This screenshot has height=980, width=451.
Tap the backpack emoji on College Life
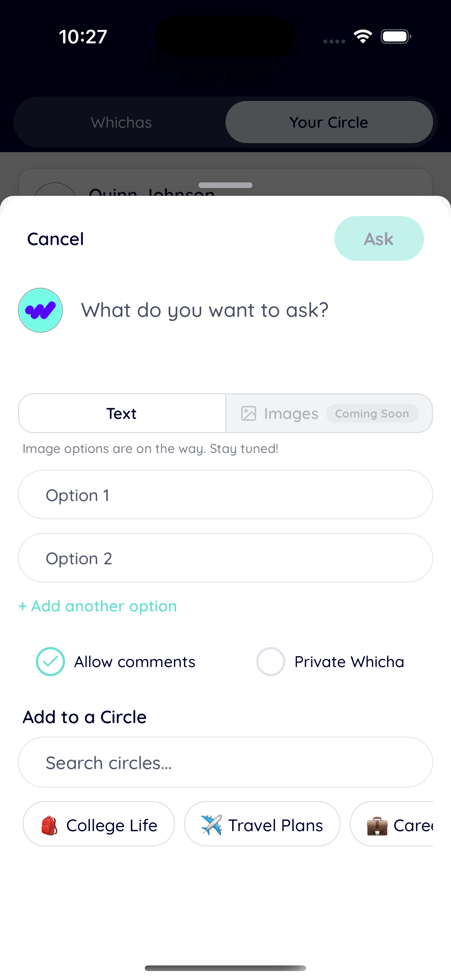[x=49, y=825]
